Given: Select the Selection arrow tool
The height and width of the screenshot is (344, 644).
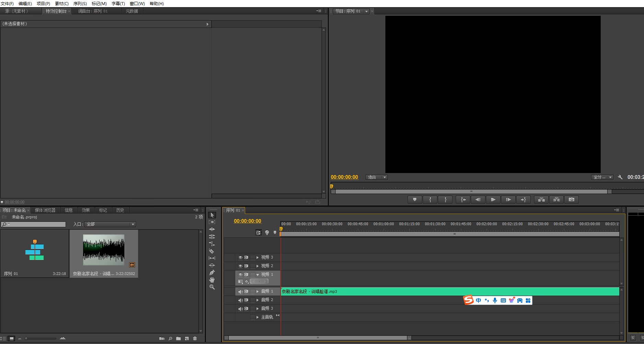Looking at the screenshot, I should [212, 215].
